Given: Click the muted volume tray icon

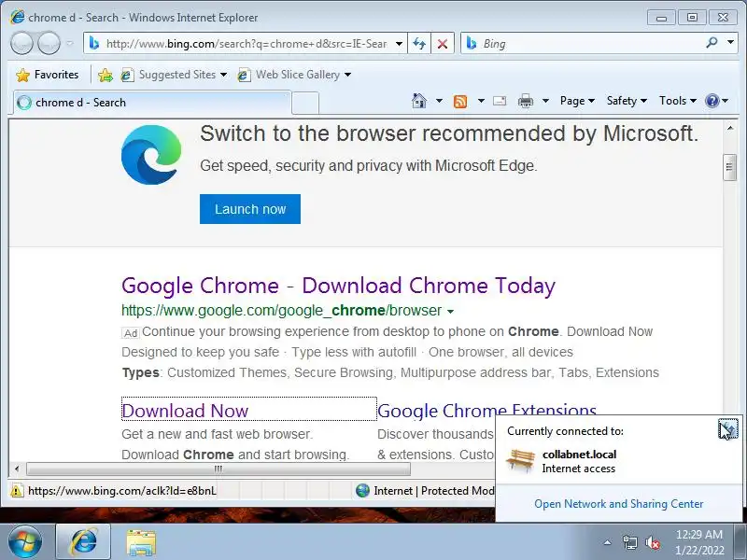Looking at the screenshot, I should [652, 542].
